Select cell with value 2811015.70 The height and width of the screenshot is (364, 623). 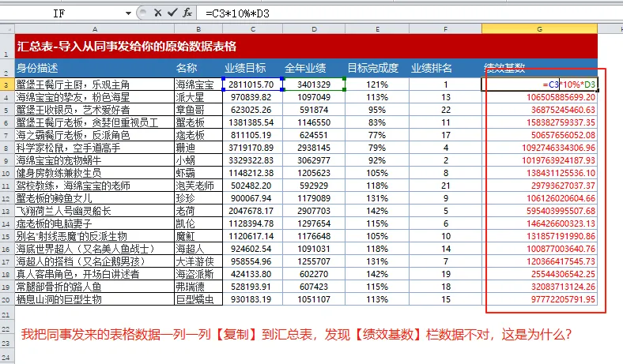(253, 84)
